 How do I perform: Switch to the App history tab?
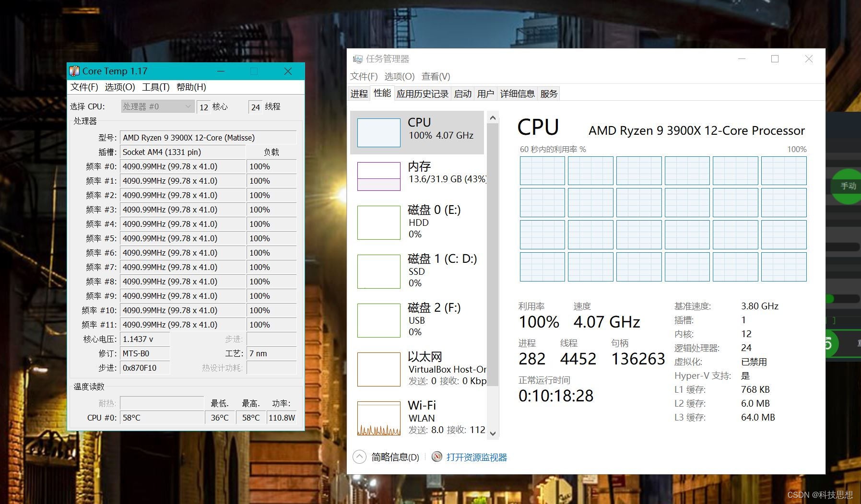(423, 94)
